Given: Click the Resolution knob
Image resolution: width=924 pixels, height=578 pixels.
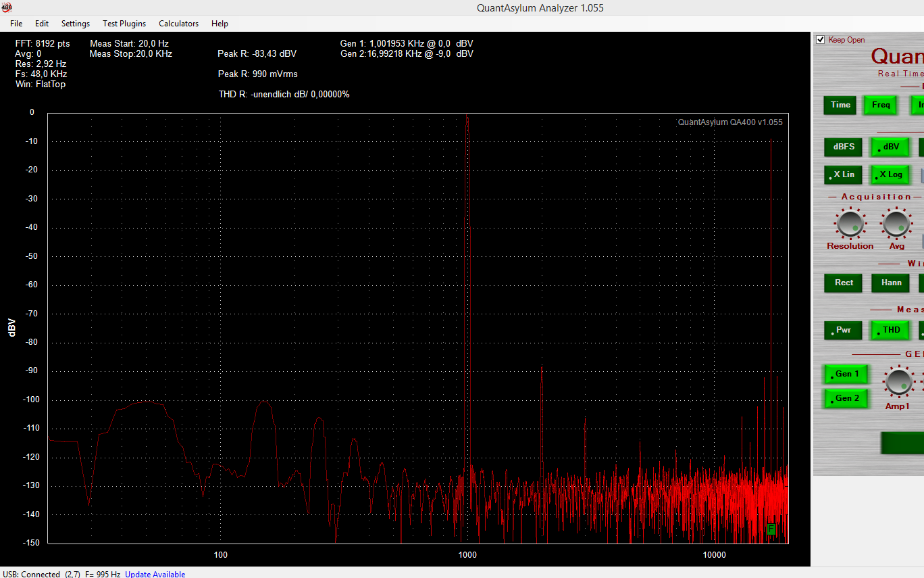Looking at the screenshot, I should click(x=850, y=223).
